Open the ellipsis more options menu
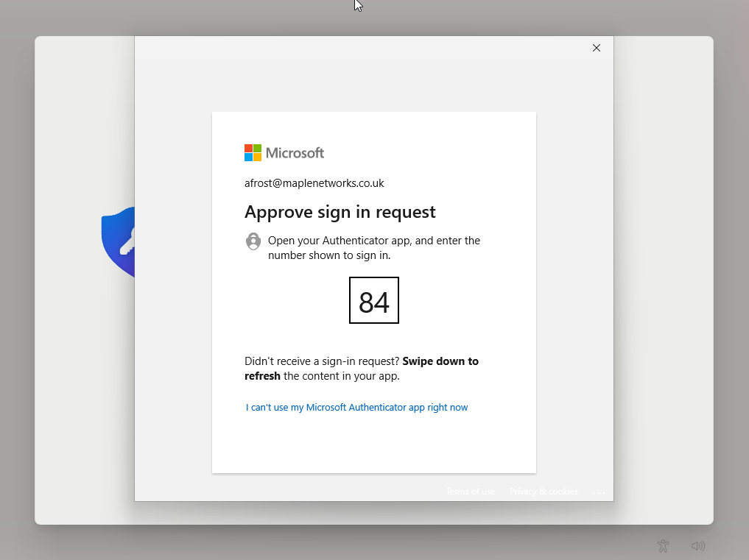 tap(598, 492)
